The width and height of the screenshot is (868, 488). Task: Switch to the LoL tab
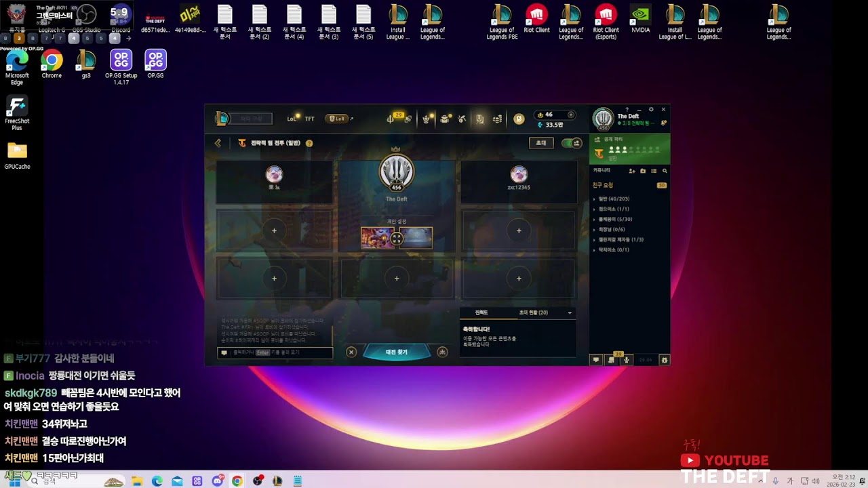click(x=292, y=119)
